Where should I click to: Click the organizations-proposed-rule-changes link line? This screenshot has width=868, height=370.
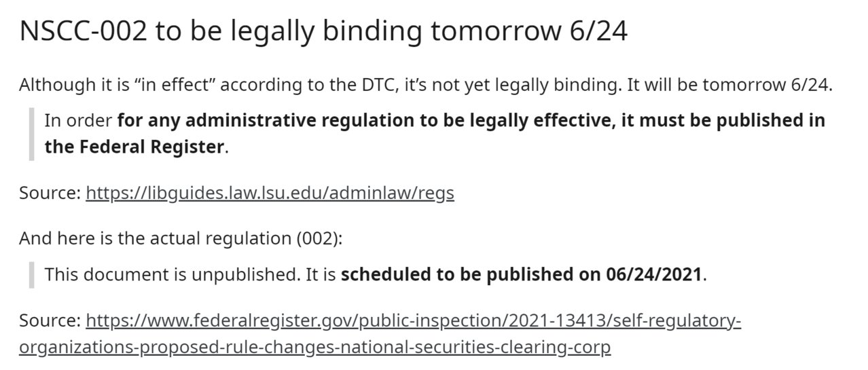(x=315, y=347)
